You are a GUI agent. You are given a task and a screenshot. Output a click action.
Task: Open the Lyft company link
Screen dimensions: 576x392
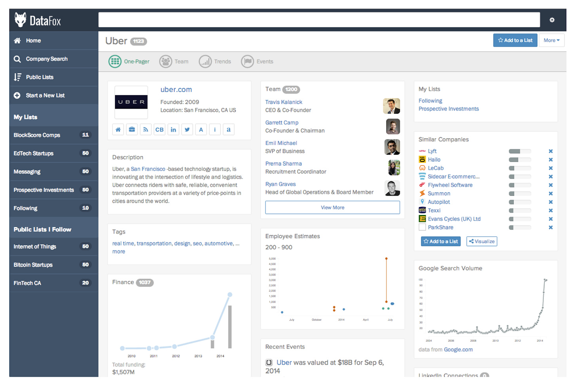pos(432,151)
